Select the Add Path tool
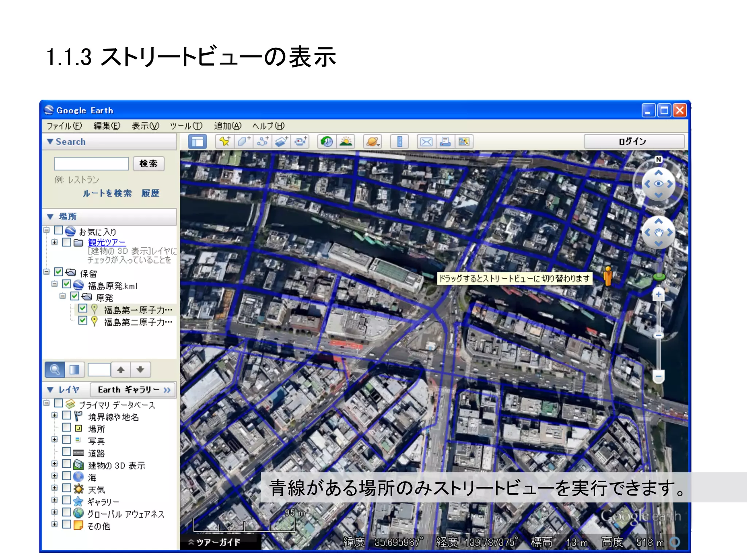 tap(263, 141)
